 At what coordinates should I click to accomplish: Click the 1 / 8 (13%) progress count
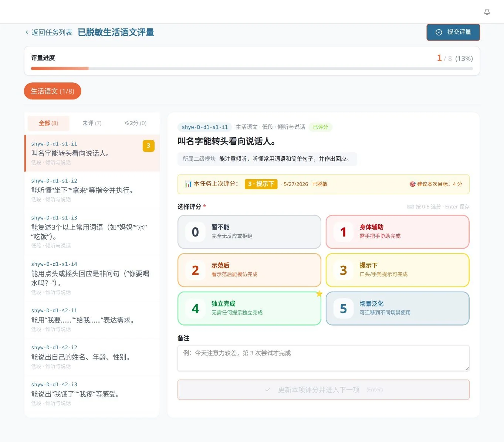[x=455, y=58]
